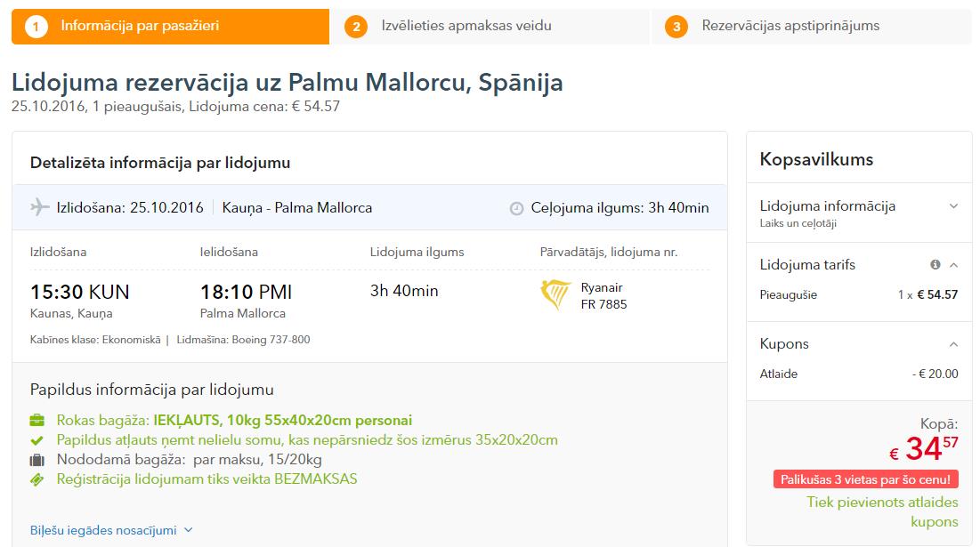Click the Palikušas 3 vietas red badge
This screenshot has width=980, height=547.
click(x=866, y=479)
